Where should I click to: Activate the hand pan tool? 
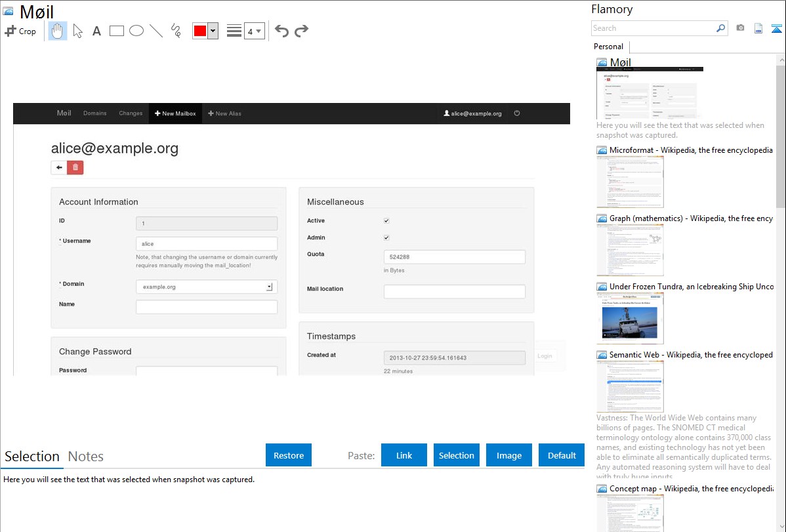click(58, 31)
